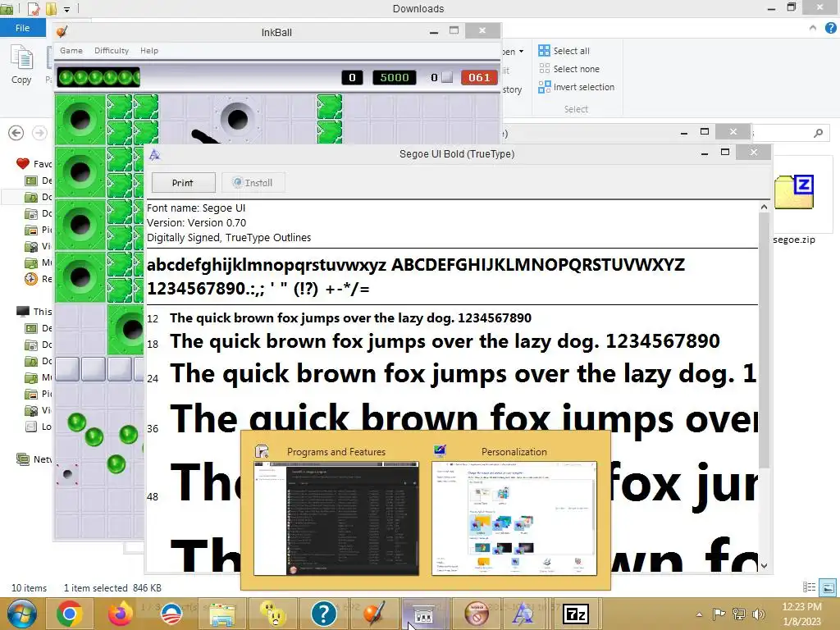
Task: Open the volume speaker tray icon
Action: 758,614
